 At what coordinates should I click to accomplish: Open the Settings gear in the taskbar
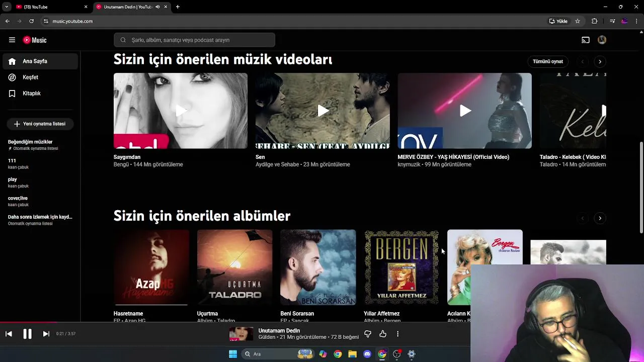(412, 354)
